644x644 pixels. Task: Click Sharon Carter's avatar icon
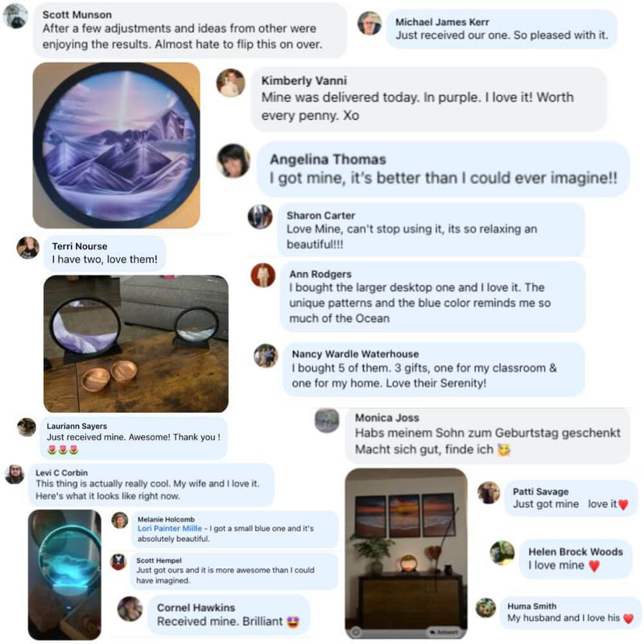pyautogui.click(x=260, y=217)
